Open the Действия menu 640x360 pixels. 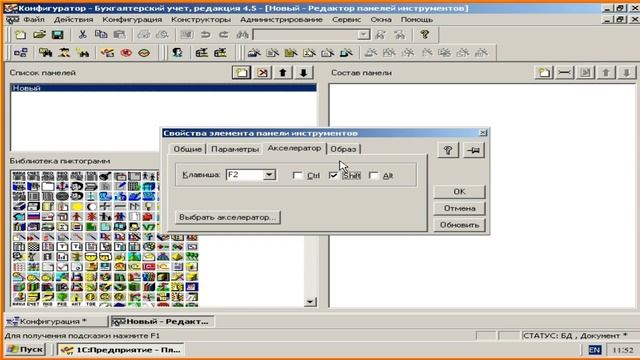click(73, 20)
